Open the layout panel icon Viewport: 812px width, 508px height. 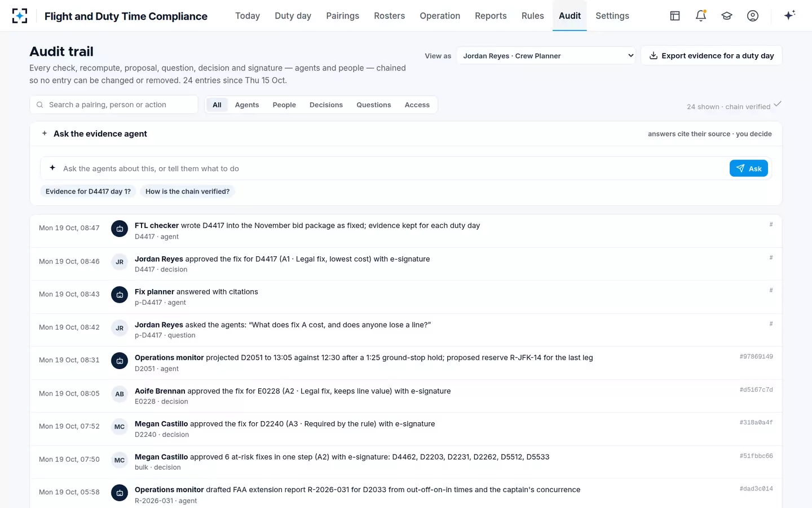[x=675, y=16]
